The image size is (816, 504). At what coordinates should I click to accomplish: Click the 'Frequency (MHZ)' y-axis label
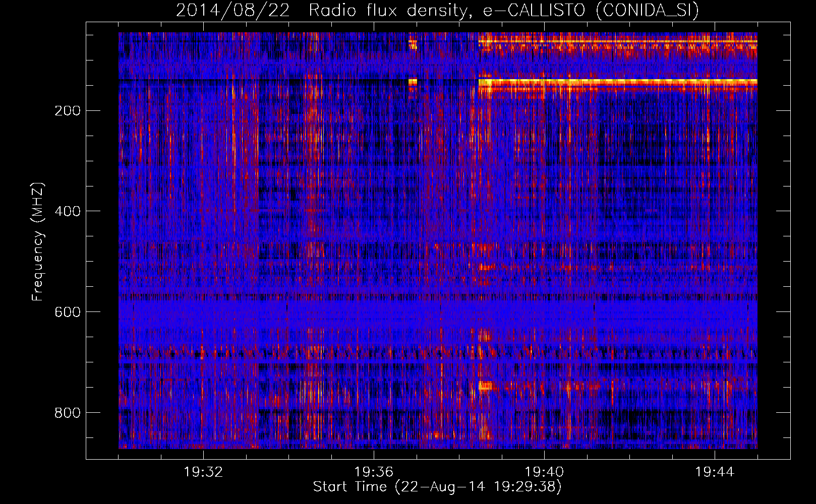38,242
